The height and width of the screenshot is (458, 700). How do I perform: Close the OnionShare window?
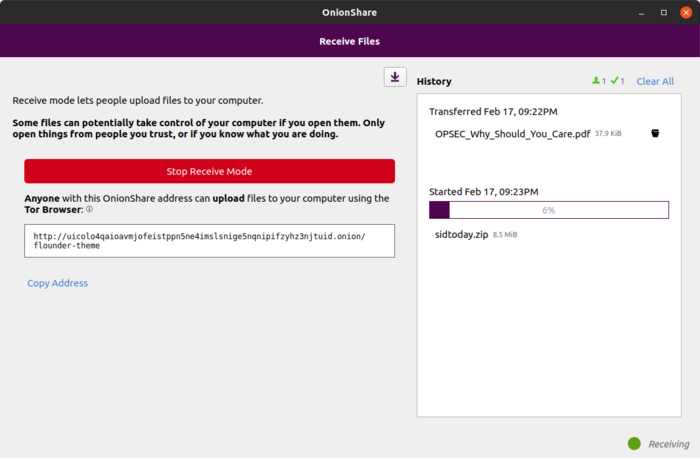(686, 12)
